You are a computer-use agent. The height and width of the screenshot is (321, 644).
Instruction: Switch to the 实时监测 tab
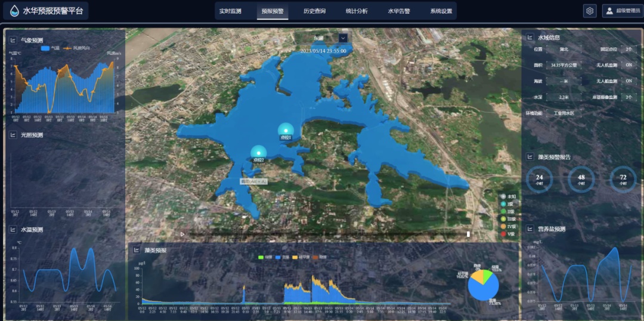tap(230, 11)
